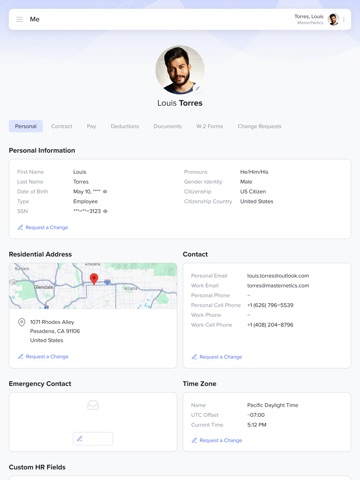Reveal the hidden date of birth
Image resolution: width=360 pixels, height=480 pixels.
[x=105, y=192]
